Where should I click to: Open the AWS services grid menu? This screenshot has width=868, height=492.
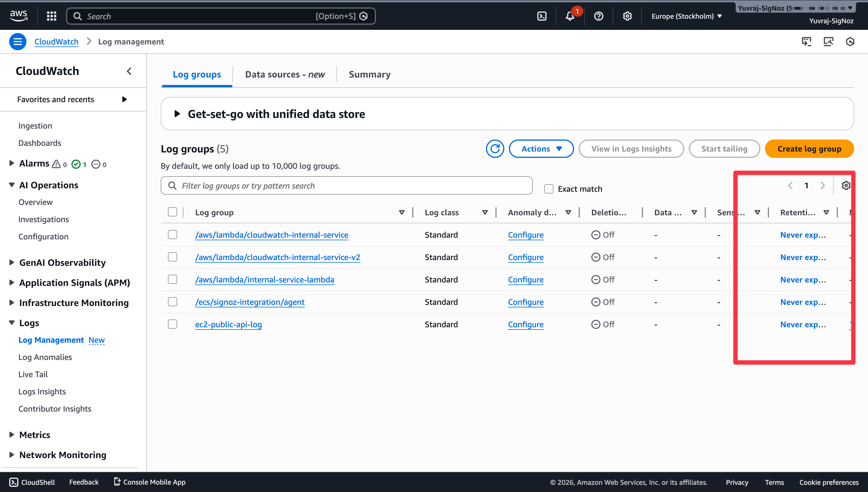[x=51, y=16]
